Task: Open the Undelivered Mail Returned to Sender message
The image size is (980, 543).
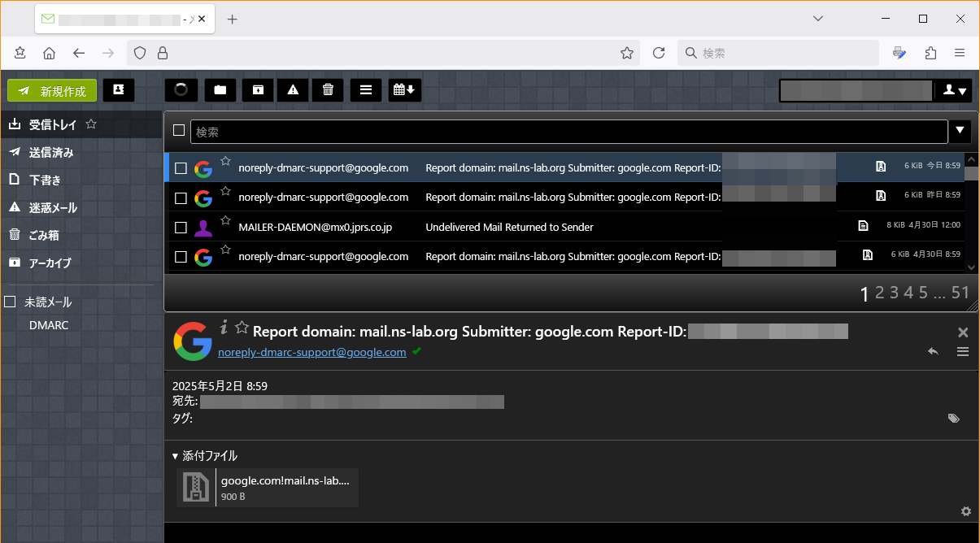Action: click(509, 228)
